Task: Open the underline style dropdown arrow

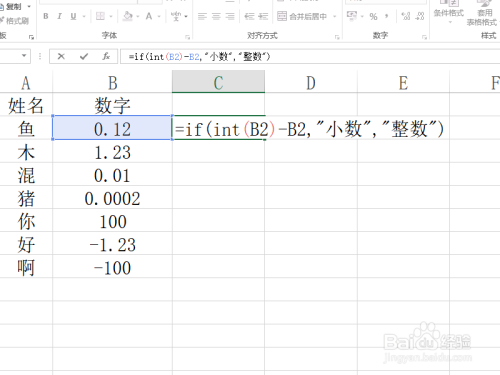Action: 84,16
